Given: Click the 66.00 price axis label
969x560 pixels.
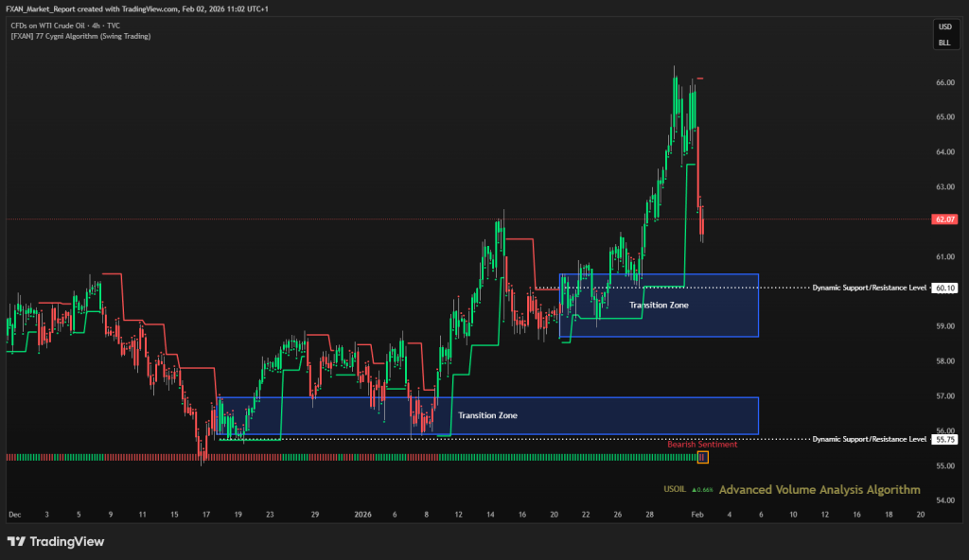Looking at the screenshot, I should point(944,83).
